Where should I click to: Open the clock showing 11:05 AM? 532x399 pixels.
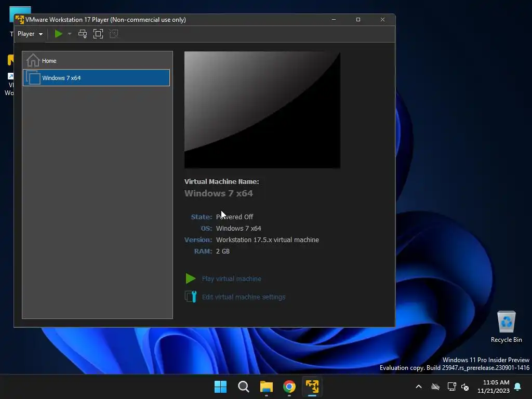coord(494,387)
